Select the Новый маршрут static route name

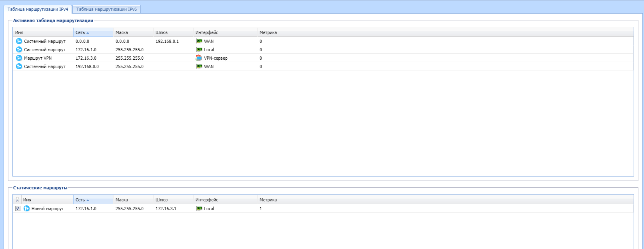coord(48,209)
